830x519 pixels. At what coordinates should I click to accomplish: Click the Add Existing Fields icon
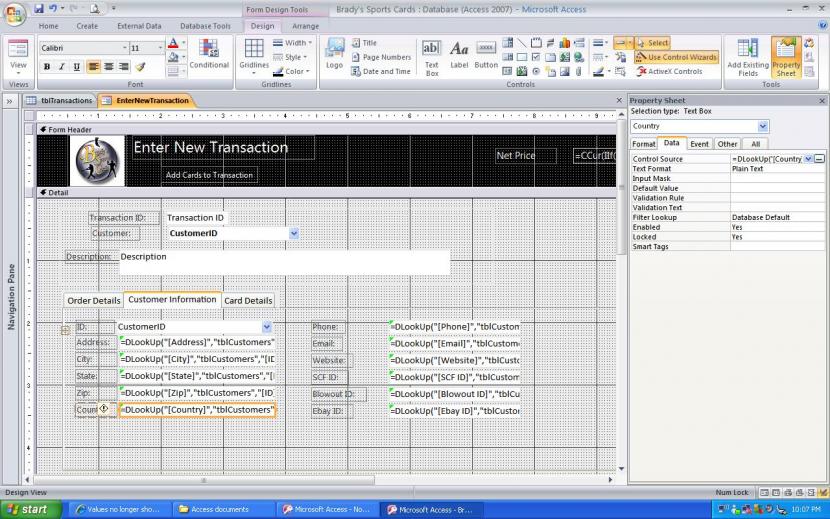747,56
